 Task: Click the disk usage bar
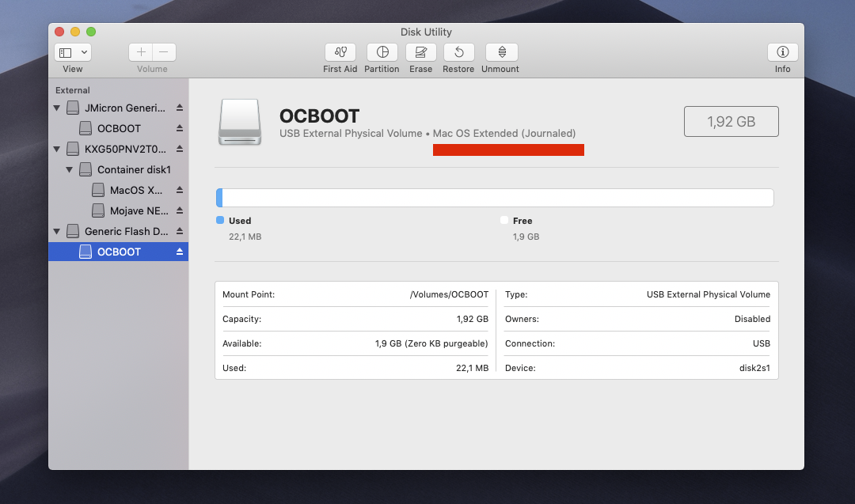coord(495,198)
